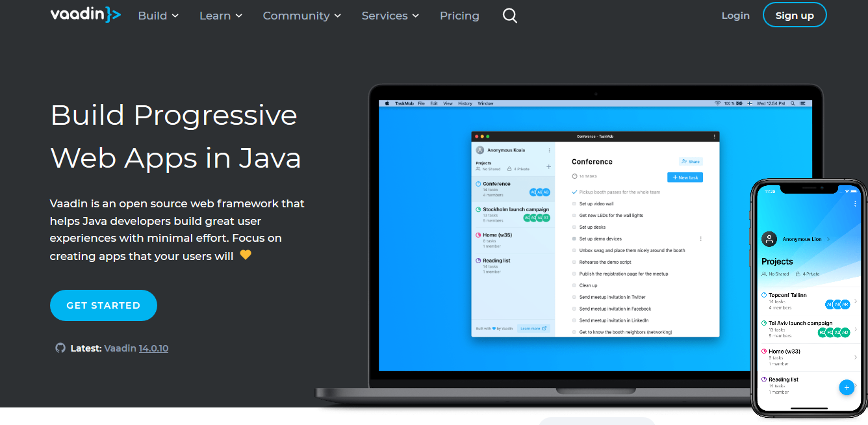Click the Learn more link in TaskMob sidebar
Image resolution: width=868 pixels, height=425 pixels.
[533, 328]
